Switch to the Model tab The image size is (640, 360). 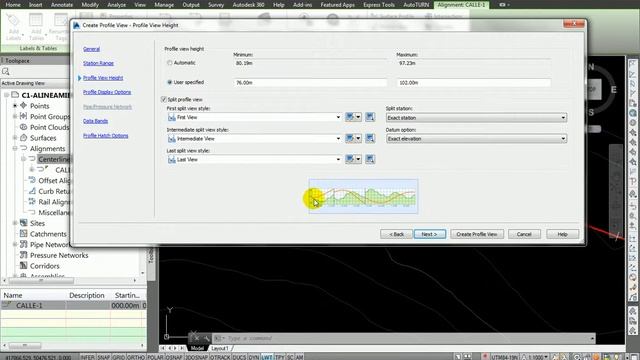(197, 349)
